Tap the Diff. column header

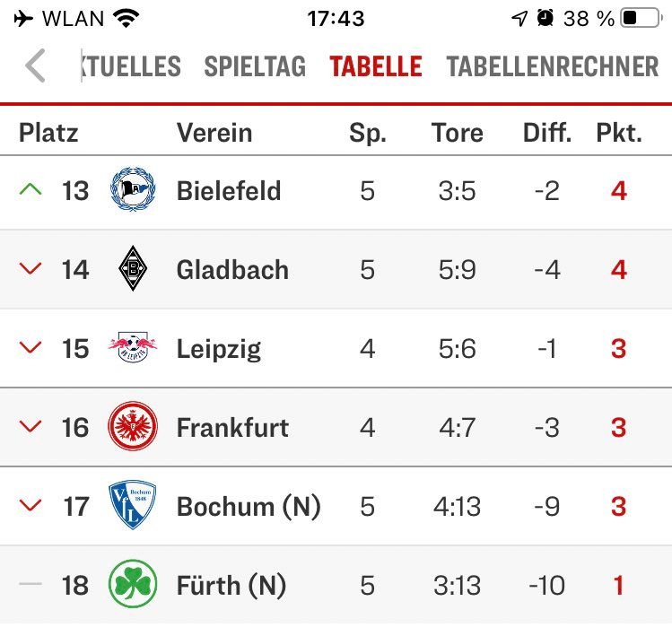pos(547,133)
